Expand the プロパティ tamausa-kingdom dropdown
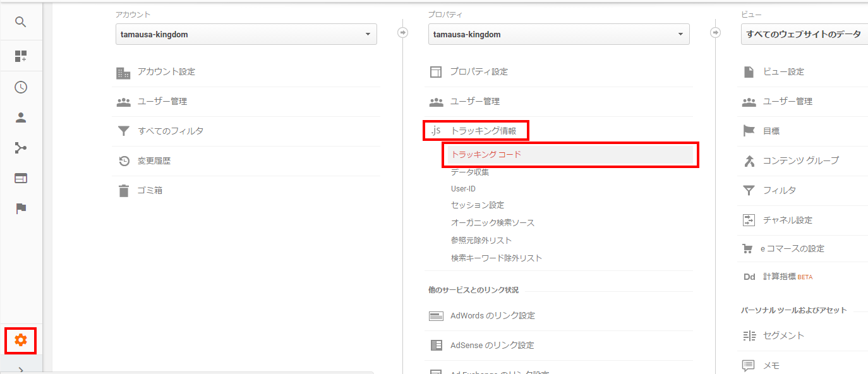The height and width of the screenshot is (374, 868). coord(558,34)
